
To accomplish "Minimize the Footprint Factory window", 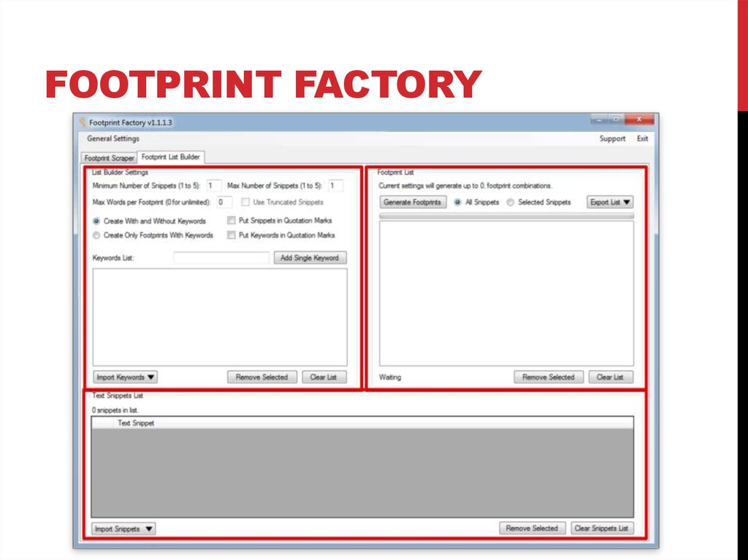I will pyautogui.click(x=600, y=120).
